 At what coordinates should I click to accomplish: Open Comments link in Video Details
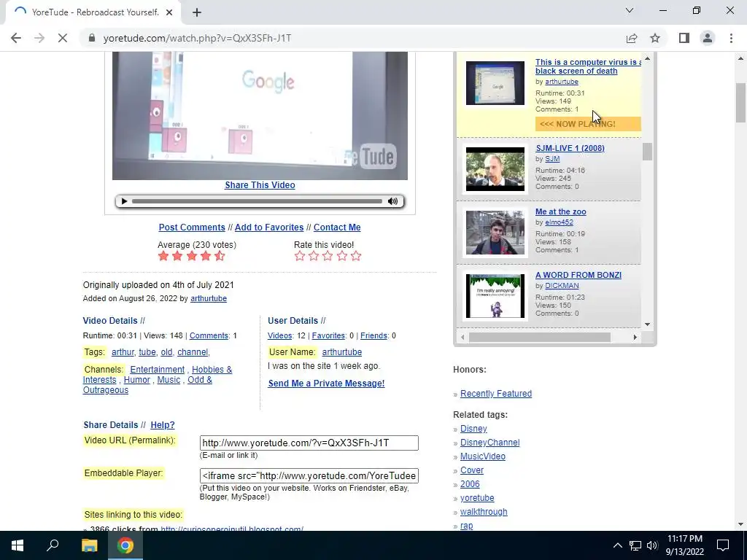pos(209,335)
